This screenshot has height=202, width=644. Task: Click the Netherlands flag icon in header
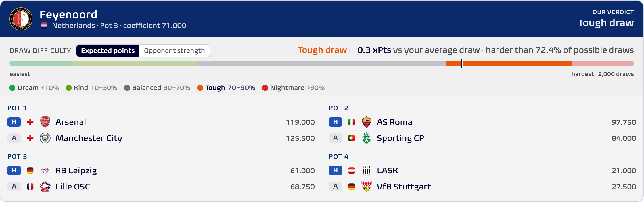(x=44, y=26)
